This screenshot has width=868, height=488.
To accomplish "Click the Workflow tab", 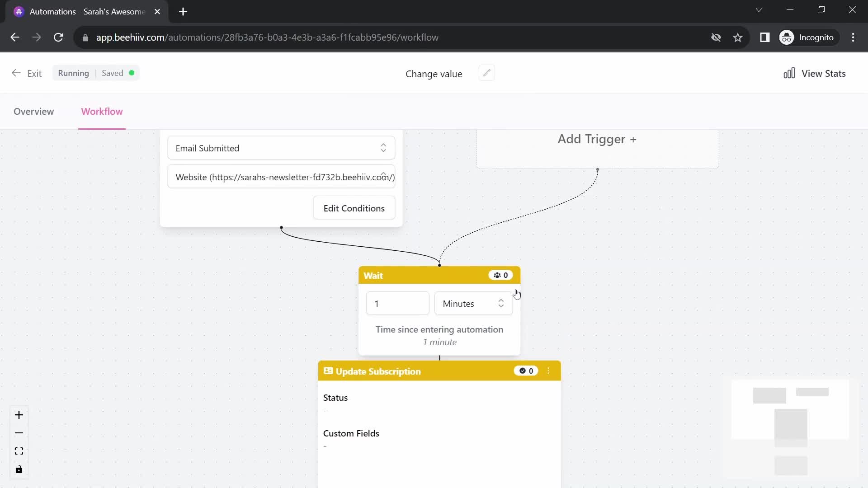I will click(x=102, y=112).
